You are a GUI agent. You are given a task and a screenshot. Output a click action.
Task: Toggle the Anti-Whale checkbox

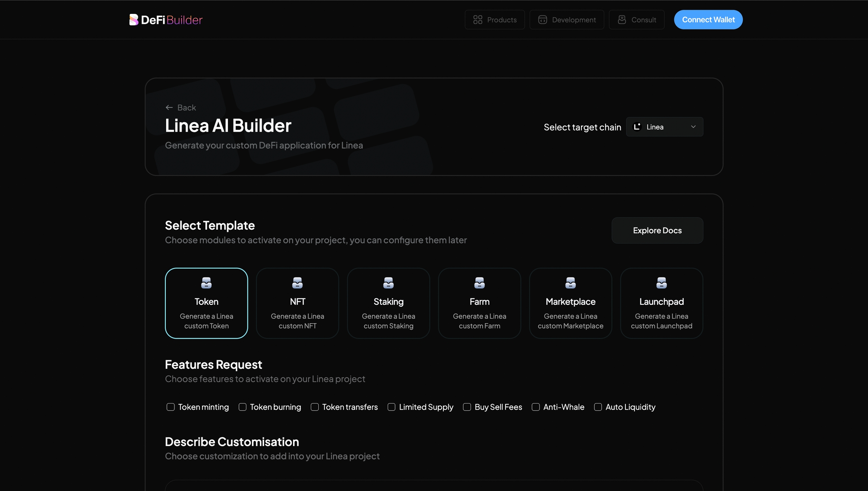pos(536,407)
